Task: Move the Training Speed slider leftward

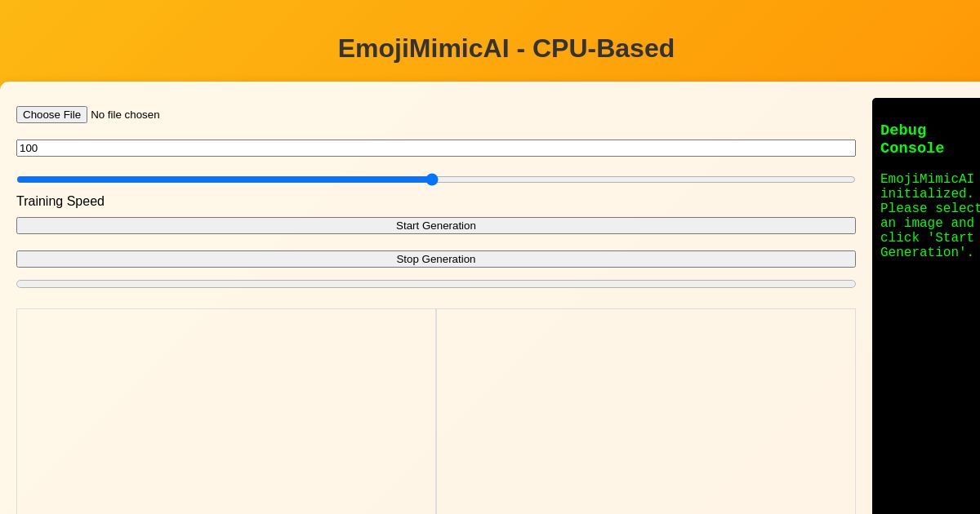Action: pyautogui.click(x=245, y=179)
